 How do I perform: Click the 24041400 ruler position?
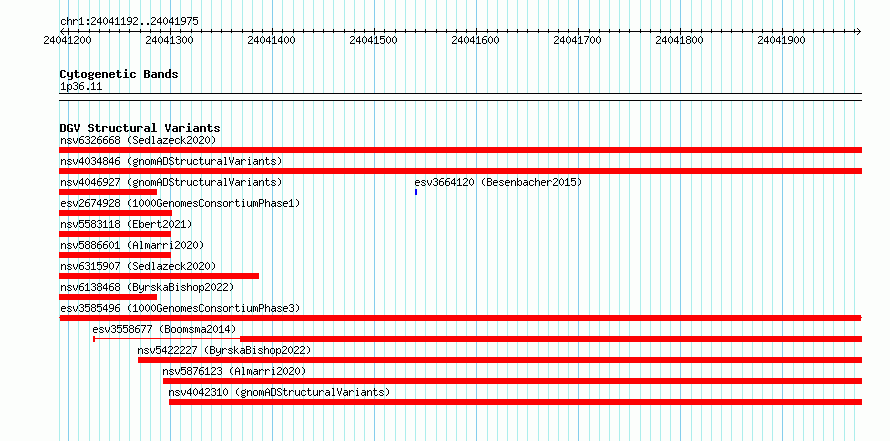click(x=271, y=41)
